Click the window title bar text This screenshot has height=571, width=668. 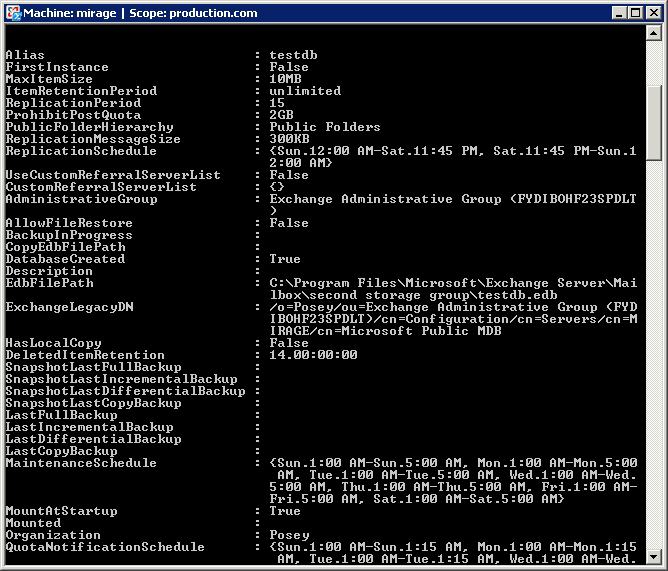click(x=140, y=13)
